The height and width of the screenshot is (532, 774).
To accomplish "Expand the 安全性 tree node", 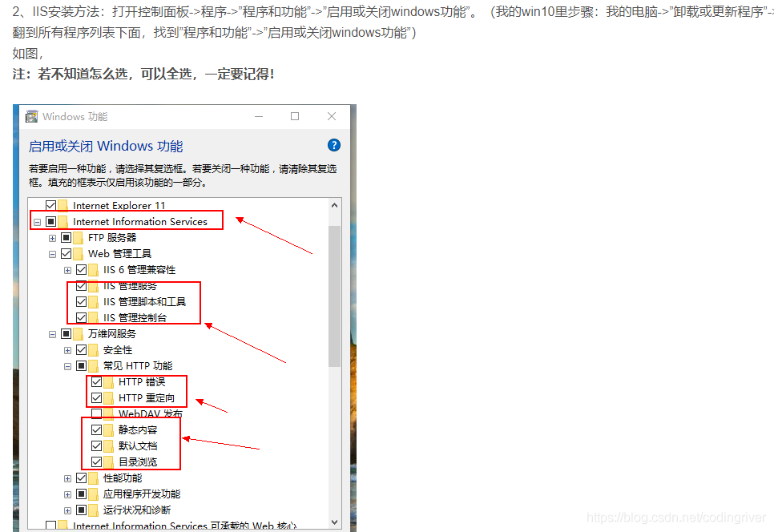I will click(67, 349).
